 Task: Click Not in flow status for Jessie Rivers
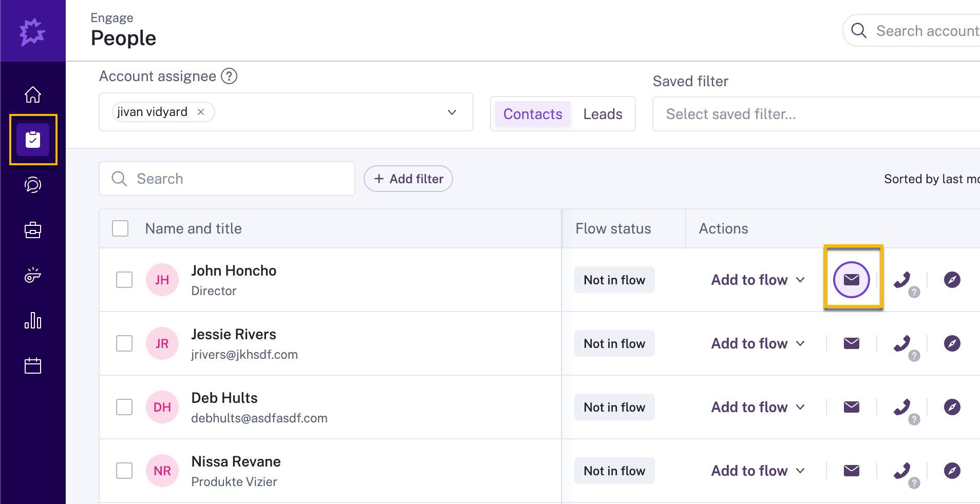pos(614,343)
